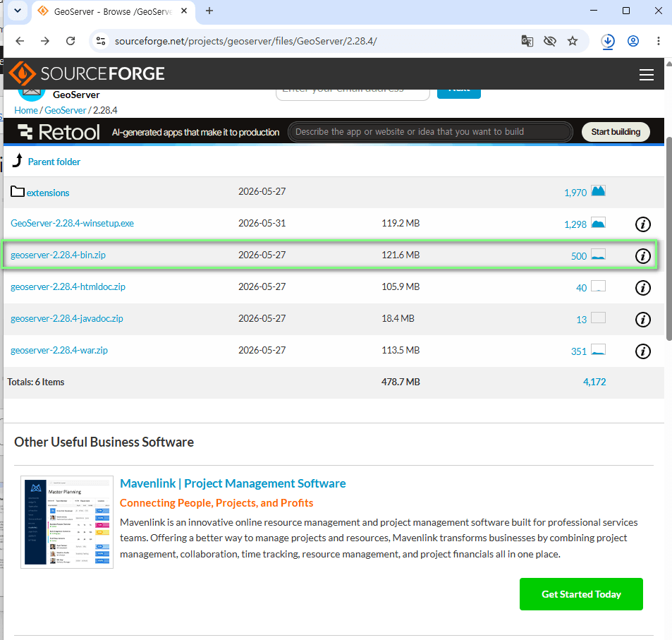View bin.zip download chart icon
Viewport: 672px width, 640px height.
click(598, 254)
